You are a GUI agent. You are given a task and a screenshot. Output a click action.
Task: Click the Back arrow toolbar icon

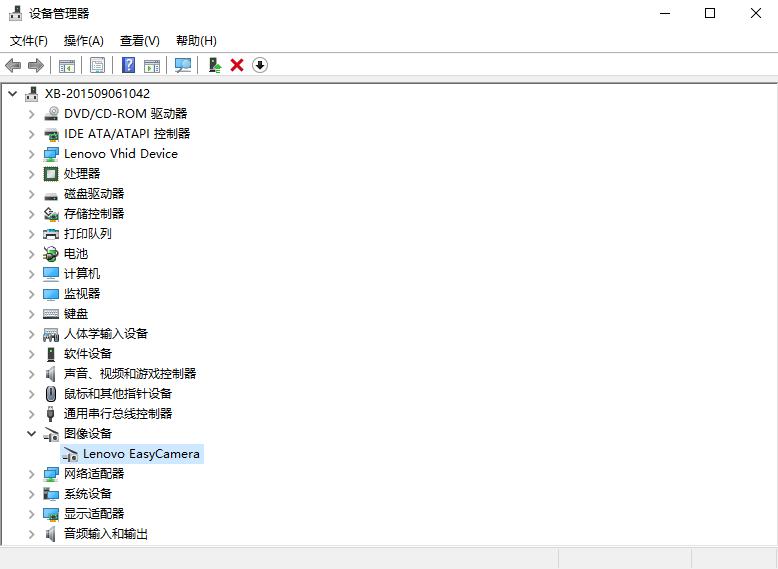13,65
